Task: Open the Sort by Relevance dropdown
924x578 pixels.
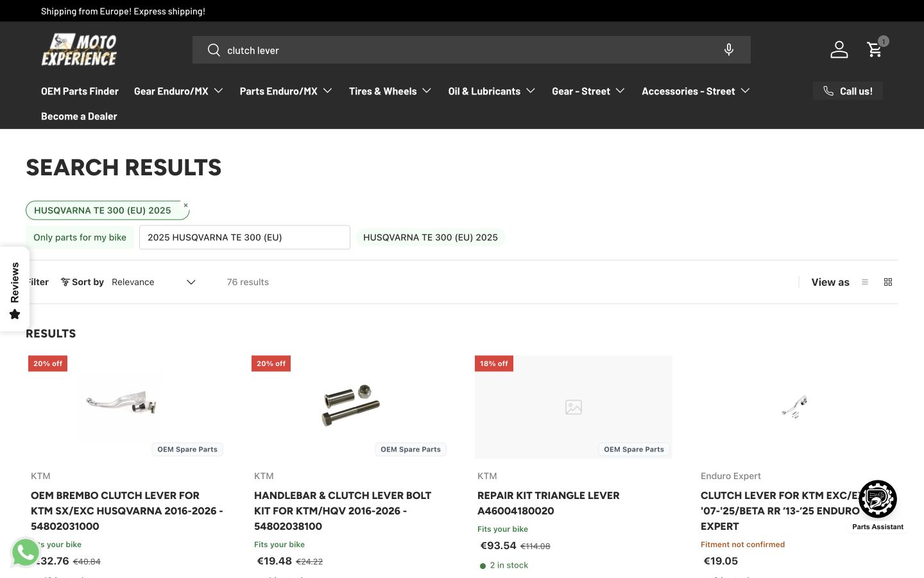Action: (x=153, y=282)
